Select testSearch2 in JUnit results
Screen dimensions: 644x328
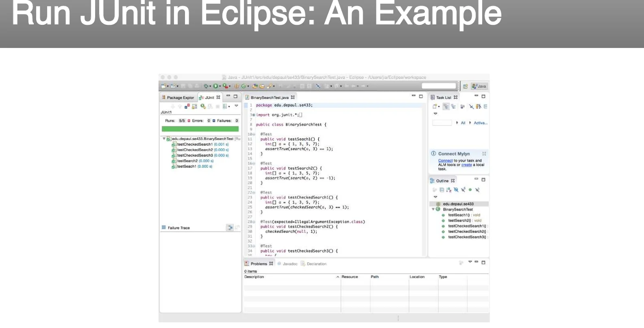tap(193, 161)
